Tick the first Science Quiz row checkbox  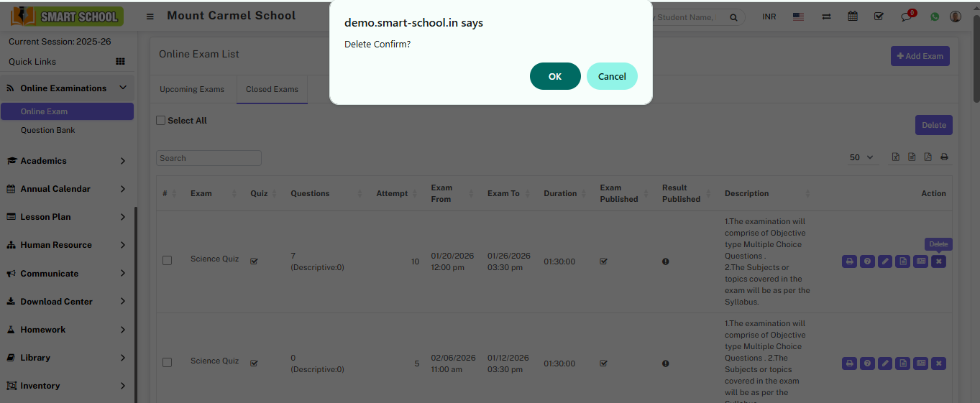pyautogui.click(x=167, y=261)
